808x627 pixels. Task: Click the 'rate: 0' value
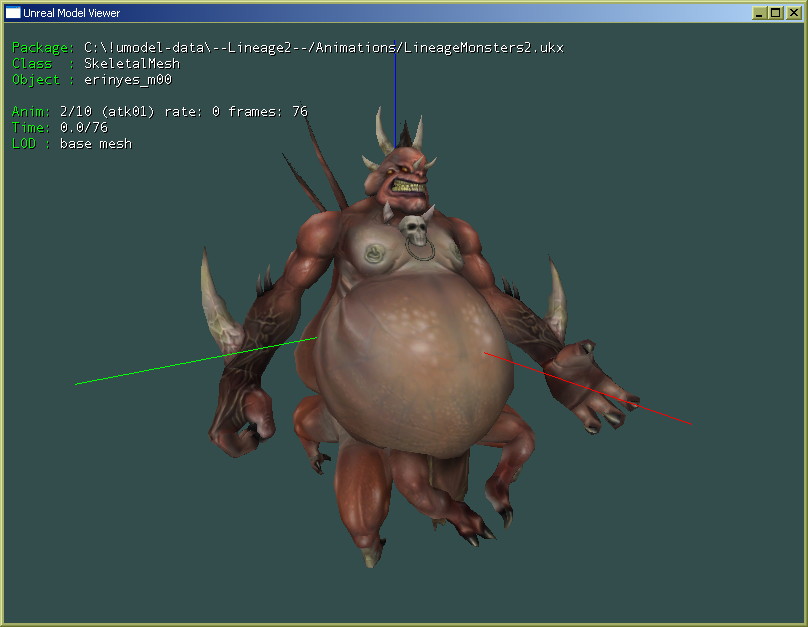[x=192, y=111]
